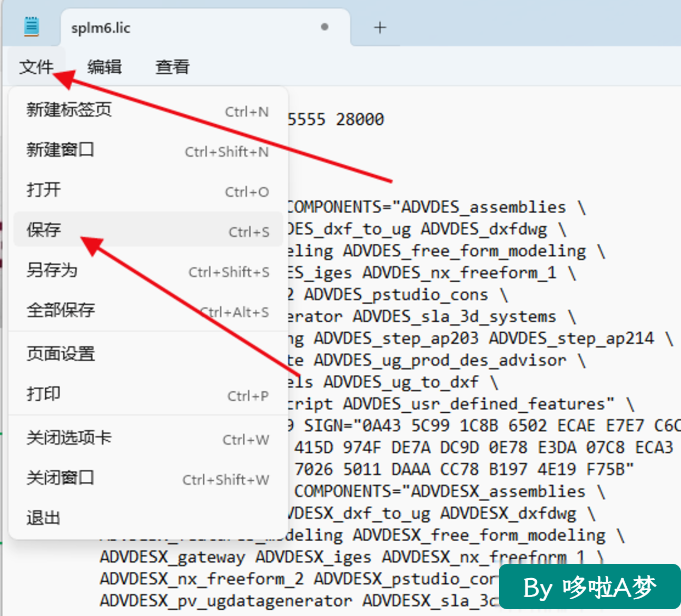Open the 查看 menu

pos(172,67)
